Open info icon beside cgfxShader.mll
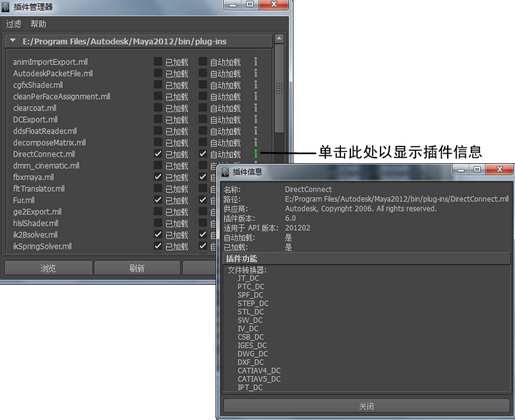The image size is (515, 420). (x=256, y=85)
